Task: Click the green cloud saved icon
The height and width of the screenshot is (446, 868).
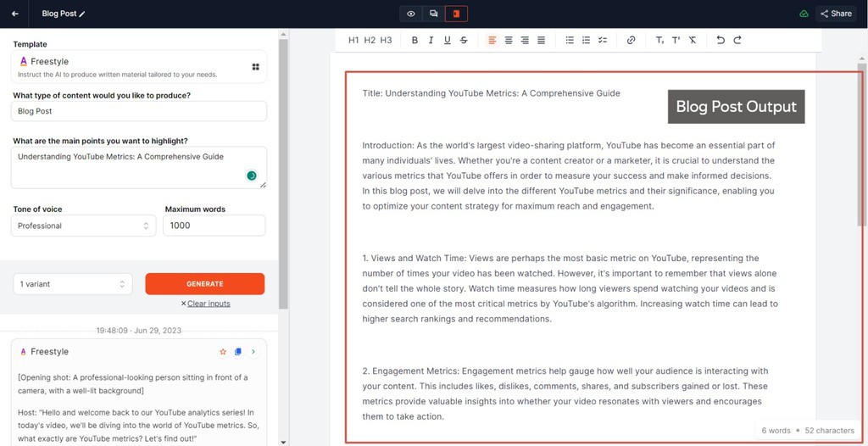Action: coord(804,14)
